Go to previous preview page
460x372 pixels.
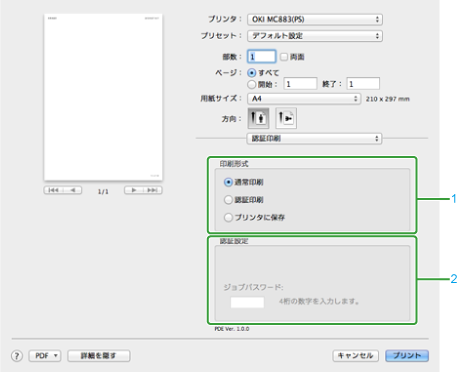point(73,190)
